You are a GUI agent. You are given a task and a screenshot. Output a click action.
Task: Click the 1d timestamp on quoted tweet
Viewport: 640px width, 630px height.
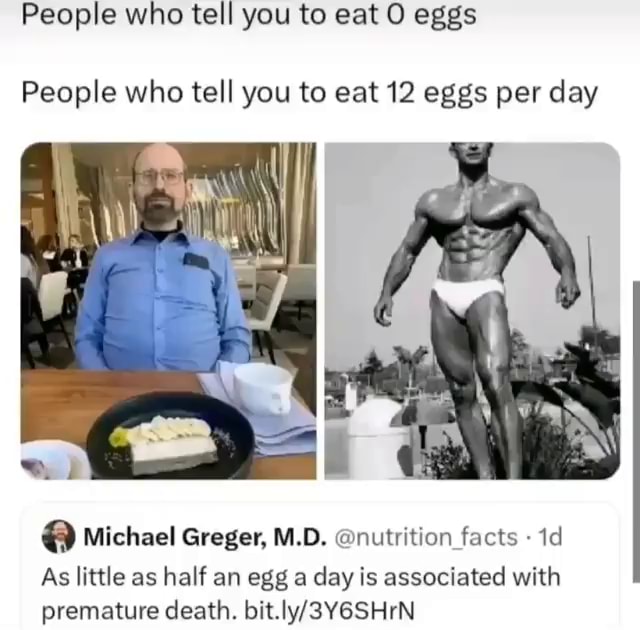550,537
